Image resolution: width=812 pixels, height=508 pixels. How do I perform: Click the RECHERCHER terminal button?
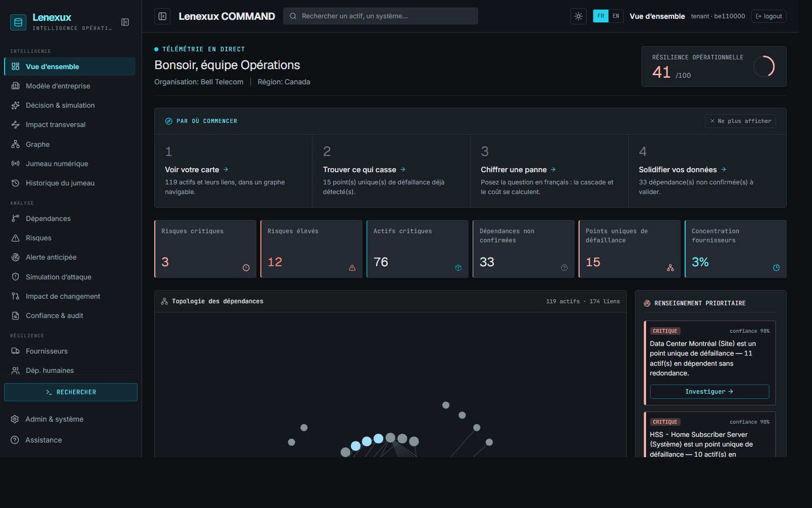[x=71, y=392]
